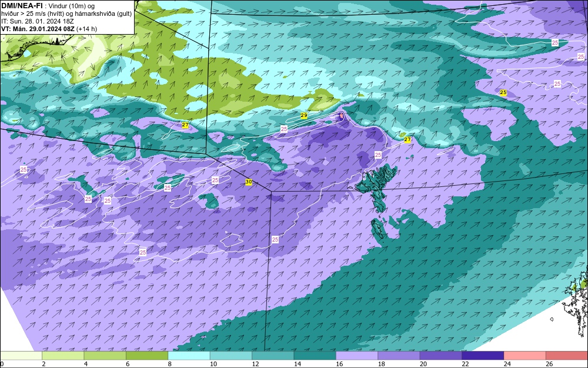Viewport: 588px width, 368px height.
Task: Click the medium purple 18–20 m/s legend swatch
Action: [399, 356]
